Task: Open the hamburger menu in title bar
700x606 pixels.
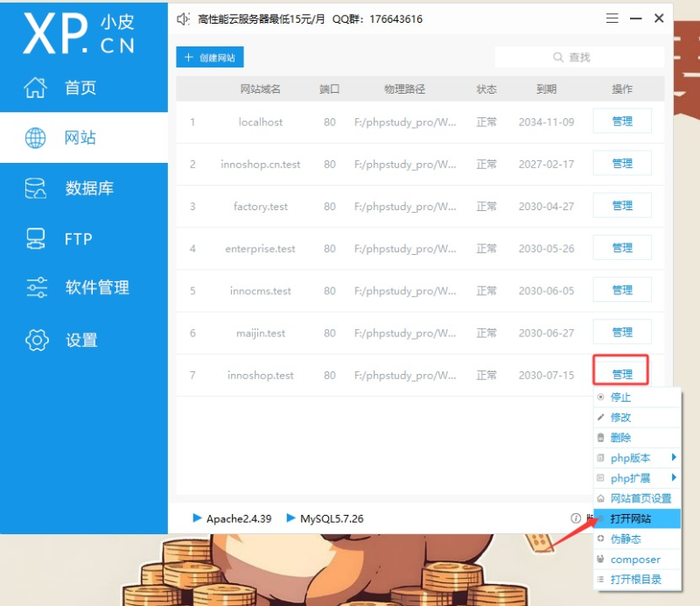Action: 612,18
